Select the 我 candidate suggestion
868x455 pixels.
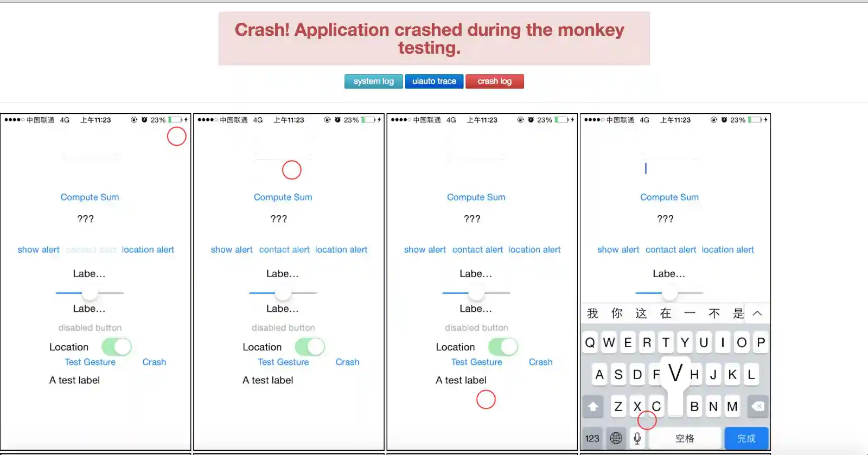click(592, 313)
